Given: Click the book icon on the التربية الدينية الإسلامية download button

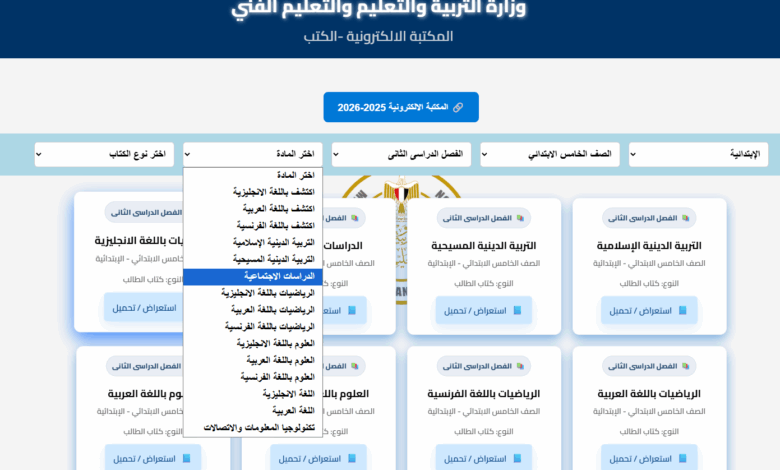Looking at the screenshot, I should 682,310.
